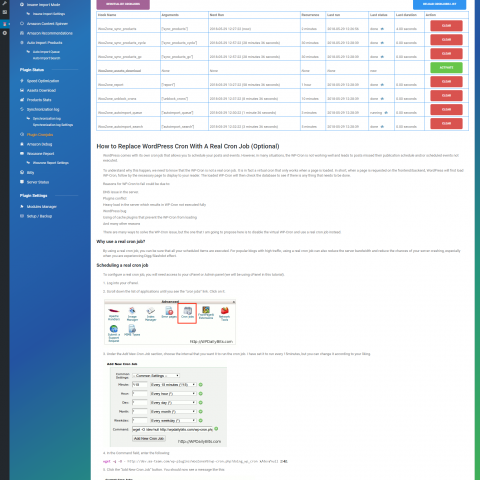Click the Insane Import Mode icon

[x=22, y=5]
